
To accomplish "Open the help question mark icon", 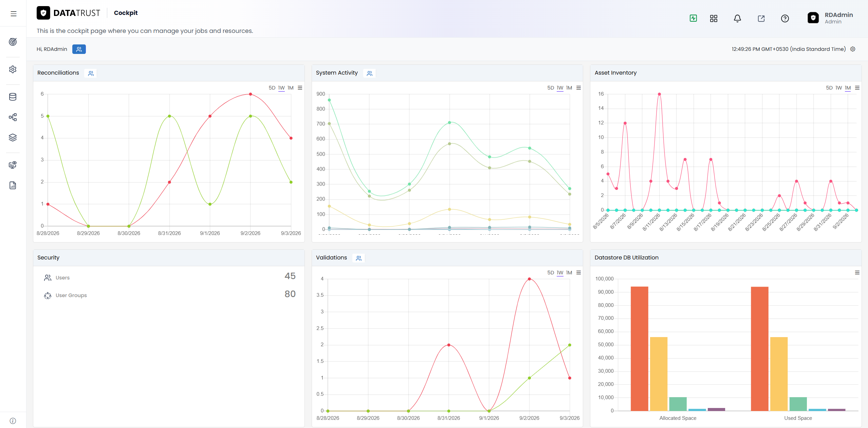I will click(x=785, y=18).
